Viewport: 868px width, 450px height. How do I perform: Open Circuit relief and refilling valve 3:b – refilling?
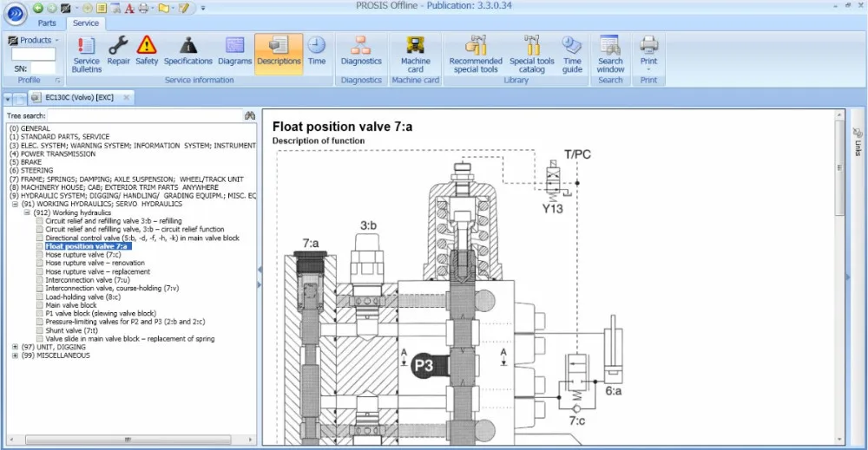click(114, 220)
